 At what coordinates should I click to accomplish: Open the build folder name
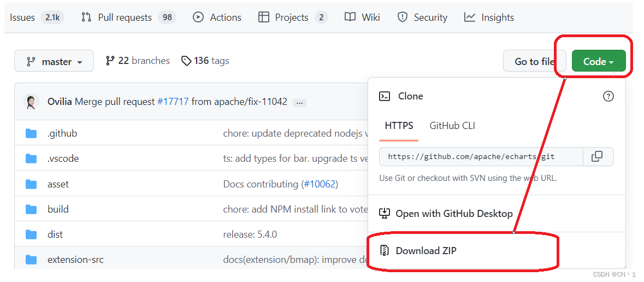coord(58,209)
